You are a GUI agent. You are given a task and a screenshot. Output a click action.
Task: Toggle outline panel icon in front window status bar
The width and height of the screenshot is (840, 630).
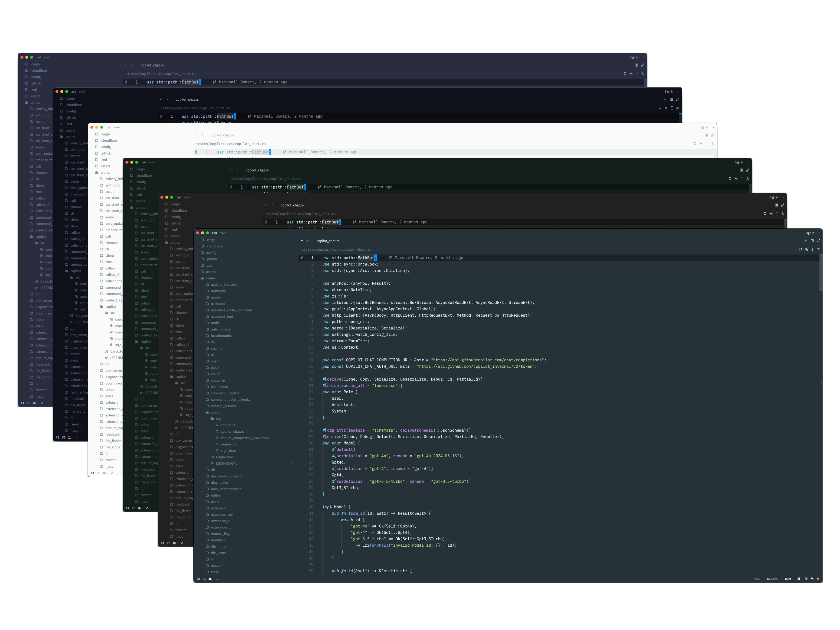coord(204,579)
